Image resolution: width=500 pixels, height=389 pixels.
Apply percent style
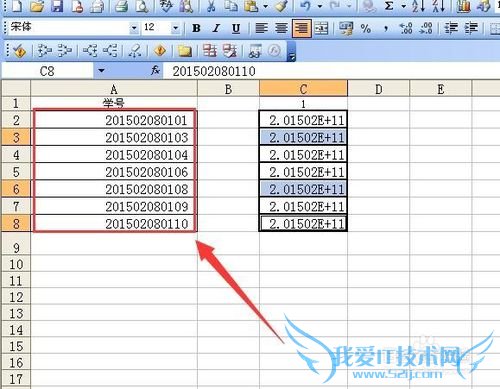[x=366, y=29]
